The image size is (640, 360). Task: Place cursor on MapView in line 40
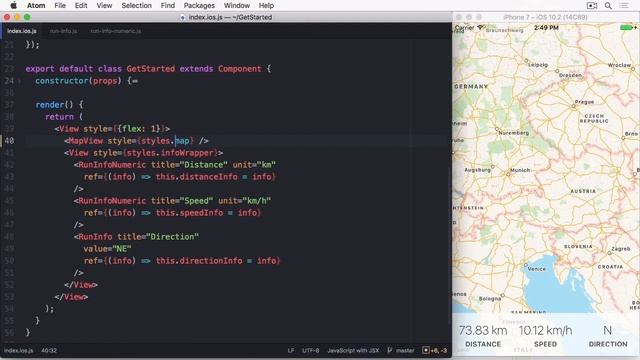86,141
